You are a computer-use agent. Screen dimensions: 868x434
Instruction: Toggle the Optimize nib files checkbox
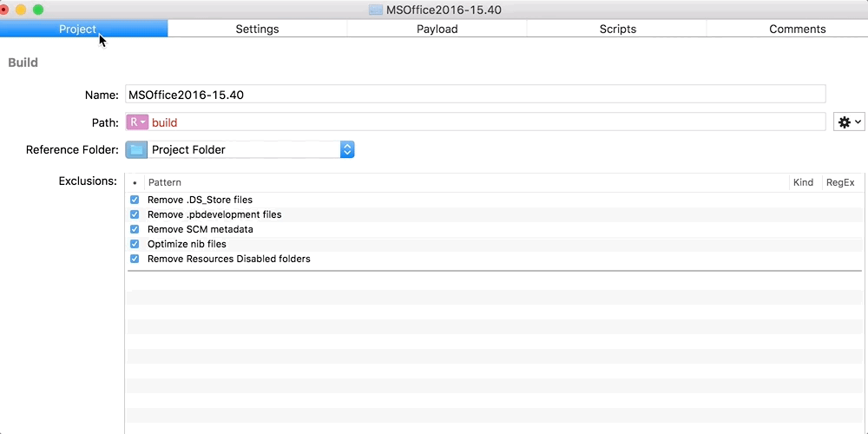(x=135, y=244)
